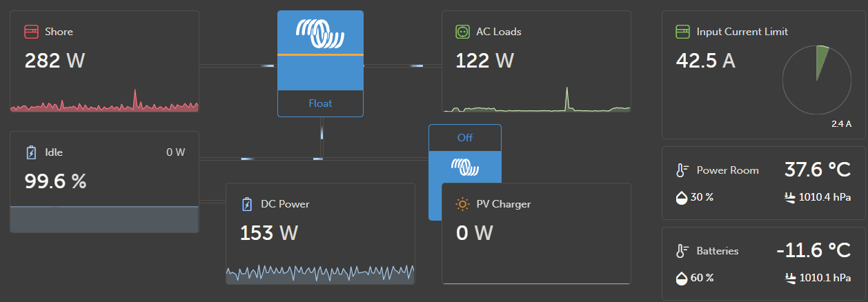Open the Off device status button
868x302 pixels.
[x=465, y=138]
